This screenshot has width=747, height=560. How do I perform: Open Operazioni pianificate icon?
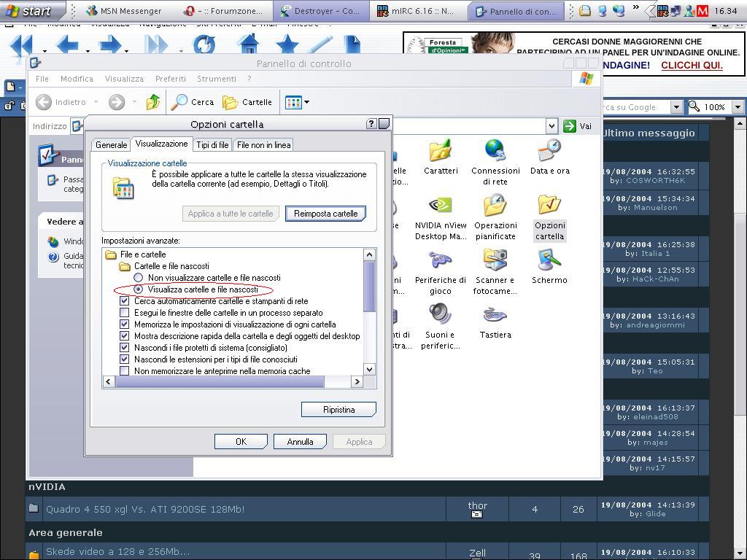(x=495, y=207)
